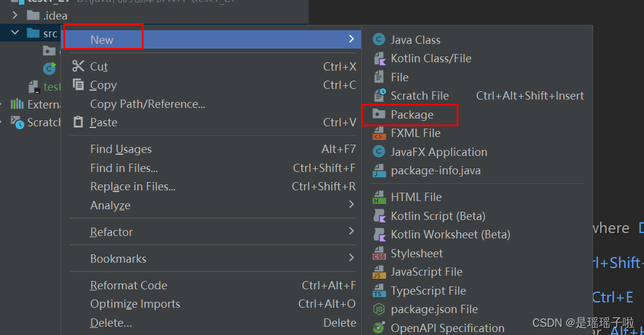Screen dimensions: 644x335
Task: Create a new JavaScript File
Action: click(x=426, y=272)
